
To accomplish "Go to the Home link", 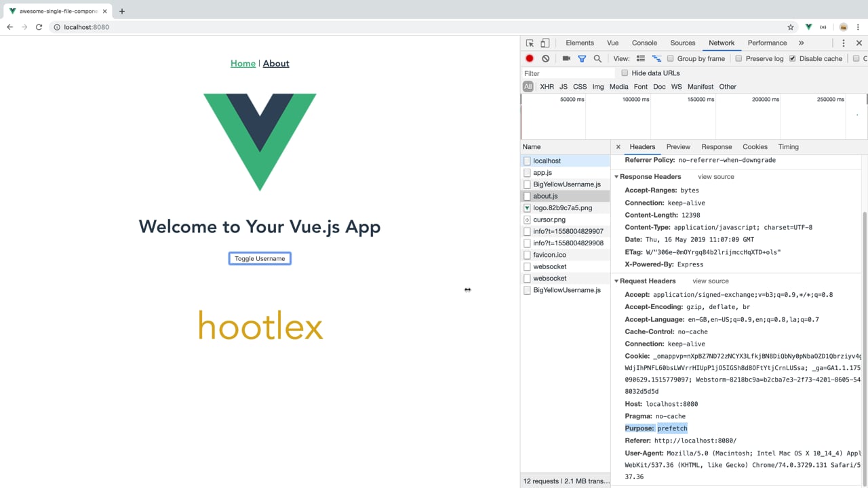I will click(243, 64).
